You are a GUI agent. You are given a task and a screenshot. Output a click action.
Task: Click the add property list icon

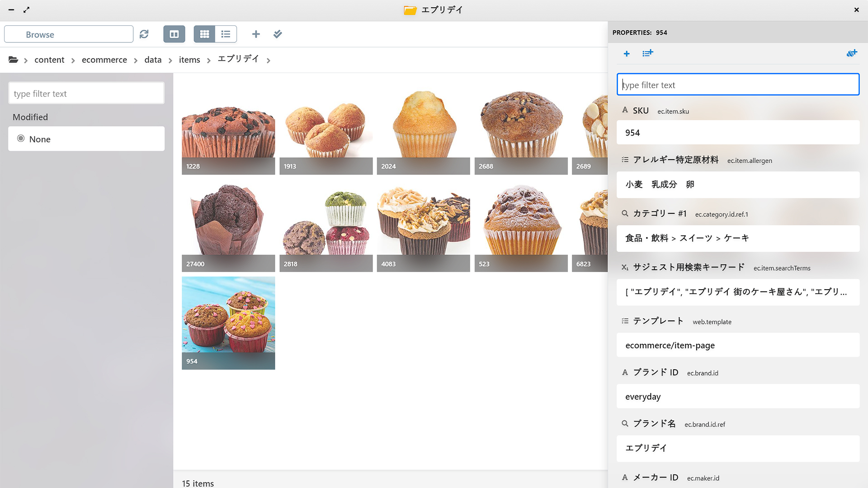[x=648, y=53]
